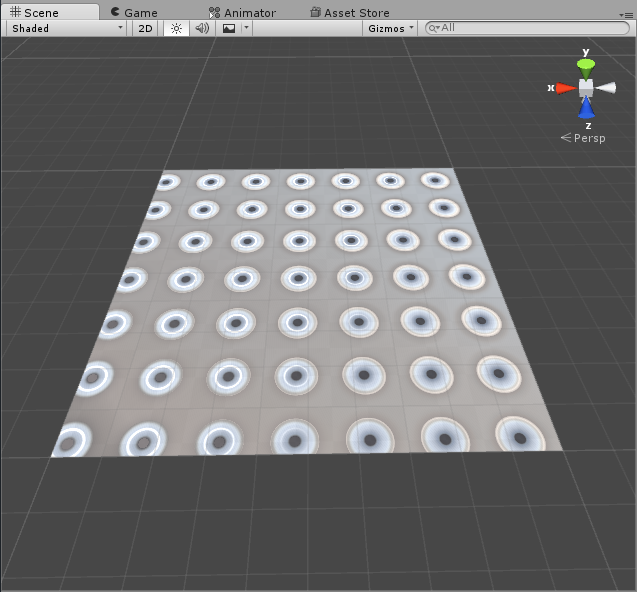Viewport: 637px width, 592px height.
Task: Toggle 2D view mode
Action: coord(145,28)
